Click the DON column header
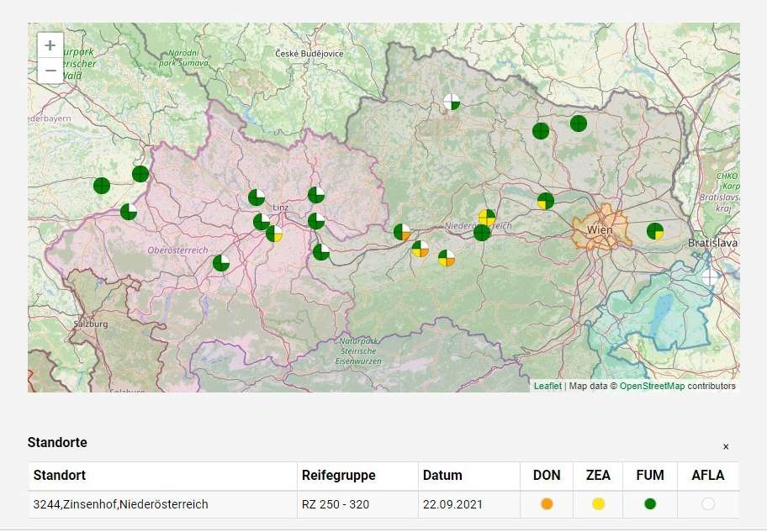The height and width of the screenshot is (532, 767). coord(547,476)
